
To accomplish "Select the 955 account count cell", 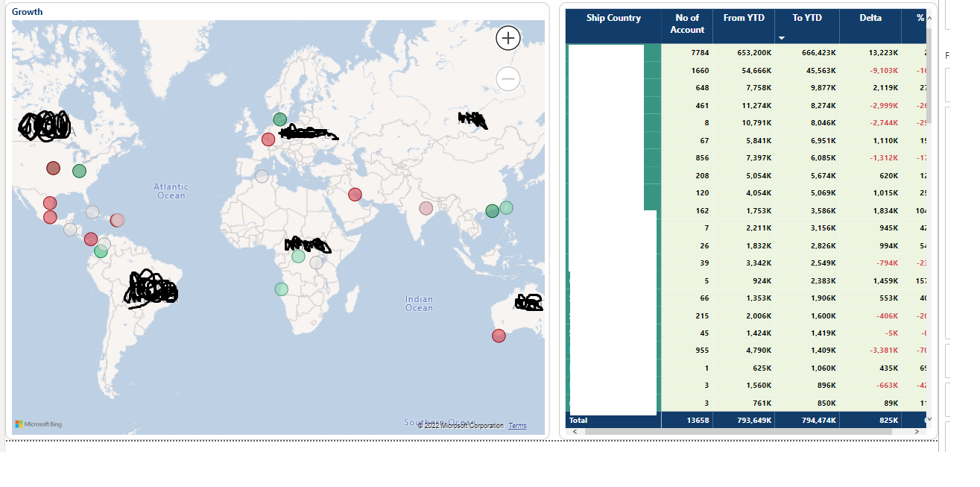I will (687, 350).
